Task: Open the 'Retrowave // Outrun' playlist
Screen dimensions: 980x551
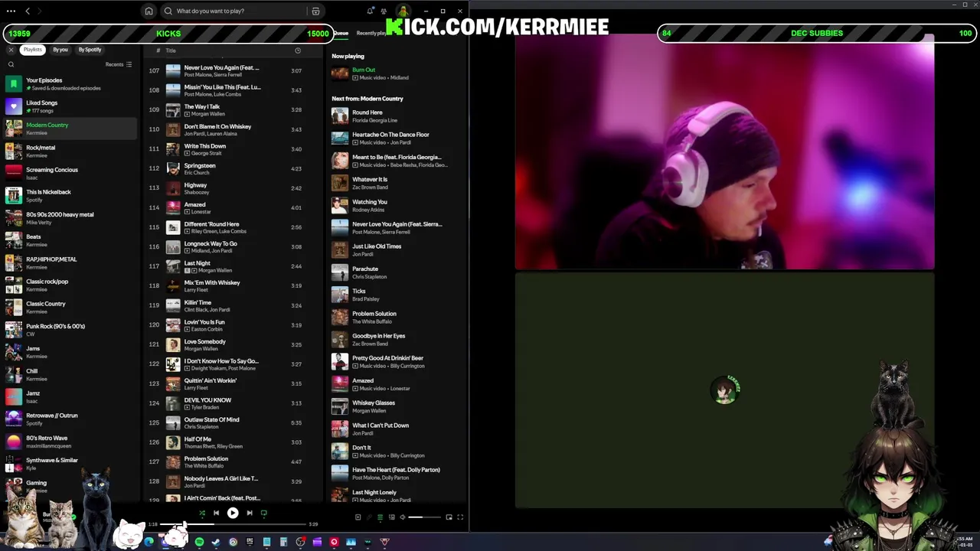Action: (70, 419)
